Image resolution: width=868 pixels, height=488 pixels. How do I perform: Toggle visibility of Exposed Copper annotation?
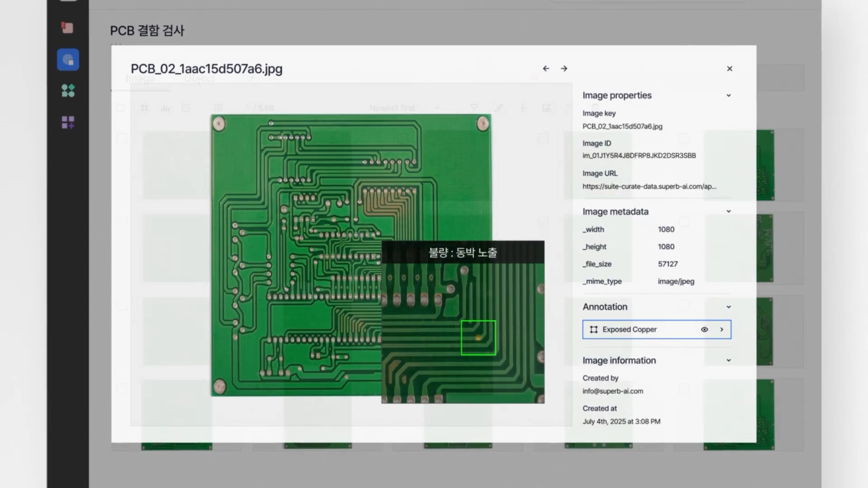point(704,330)
